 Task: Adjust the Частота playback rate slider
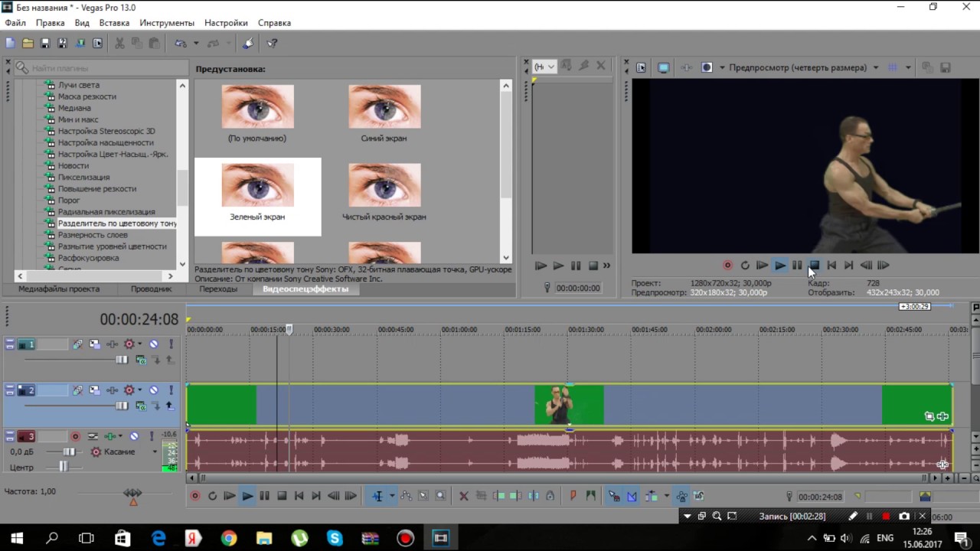133,494
